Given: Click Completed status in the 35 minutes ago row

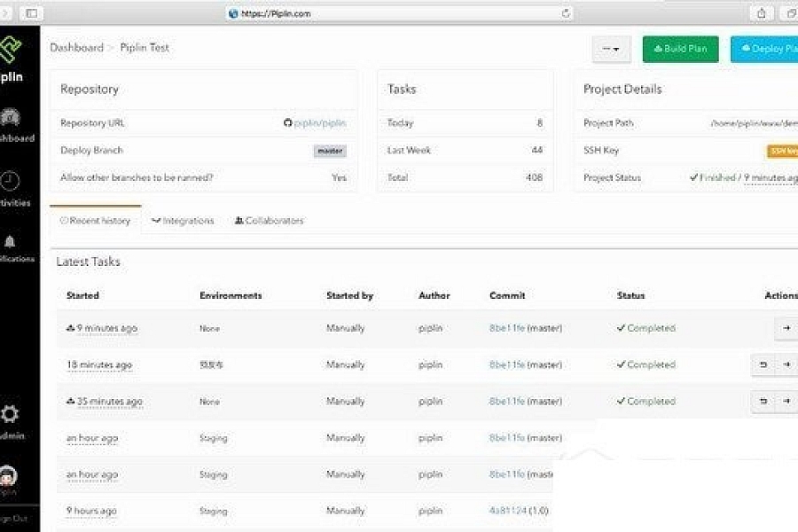Looking at the screenshot, I should (x=651, y=401).
